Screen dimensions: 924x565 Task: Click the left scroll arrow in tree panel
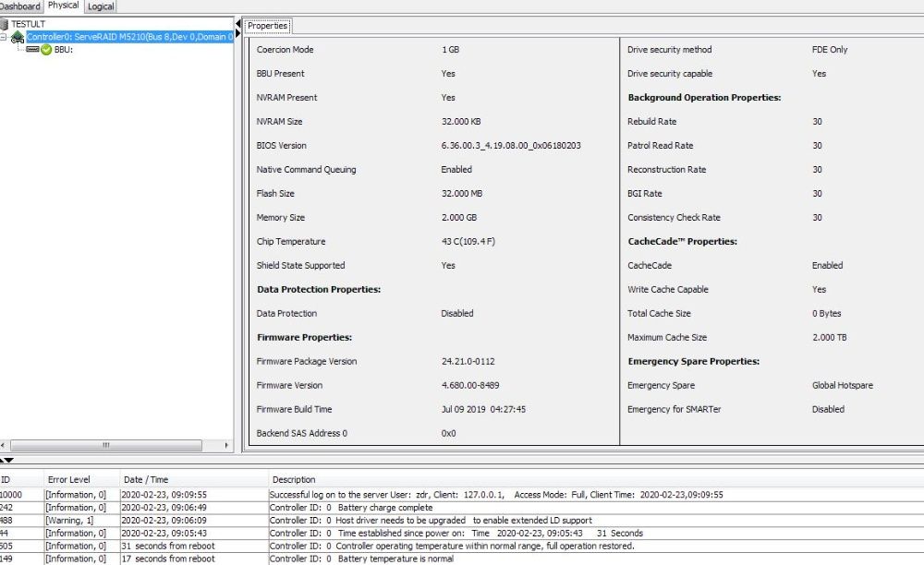tap(4, 446)
